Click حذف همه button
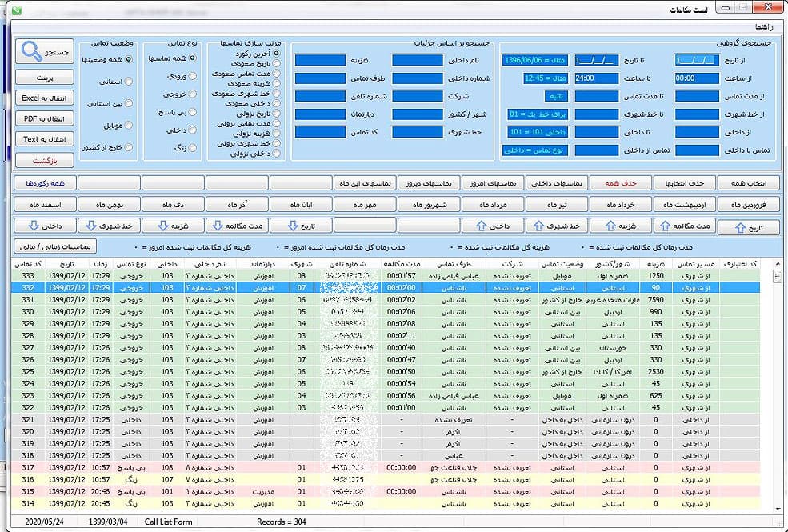Image resolution: width=788 pixels, height=532 pixels. [621, 183]
